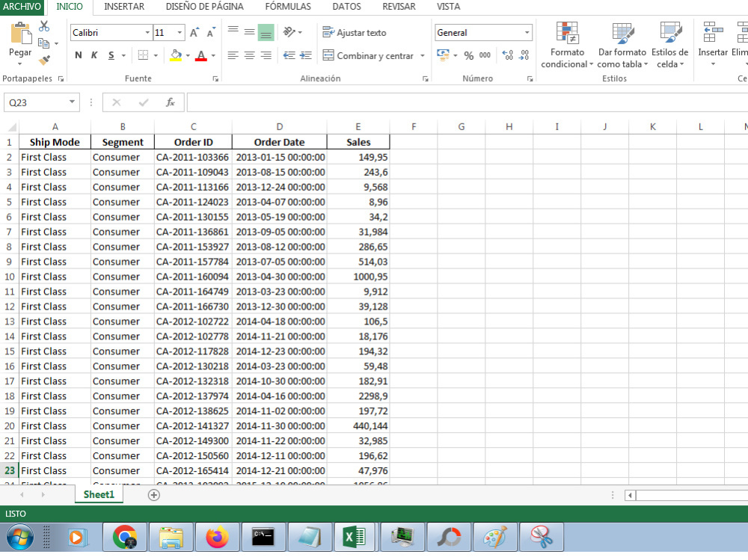The image size is (748, 560).
Task: Apply red font color A
Action: point(201,55)
